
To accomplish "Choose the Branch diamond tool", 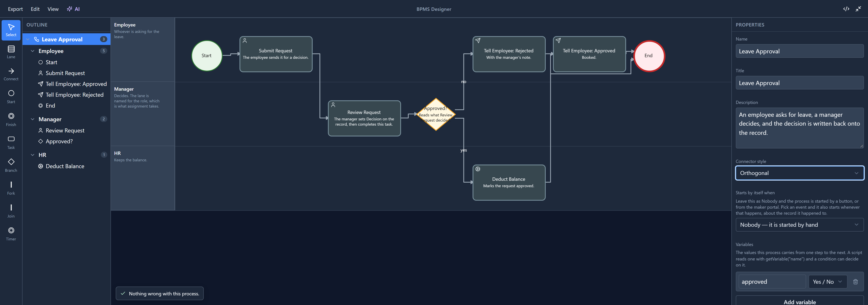I will [11, 165].
